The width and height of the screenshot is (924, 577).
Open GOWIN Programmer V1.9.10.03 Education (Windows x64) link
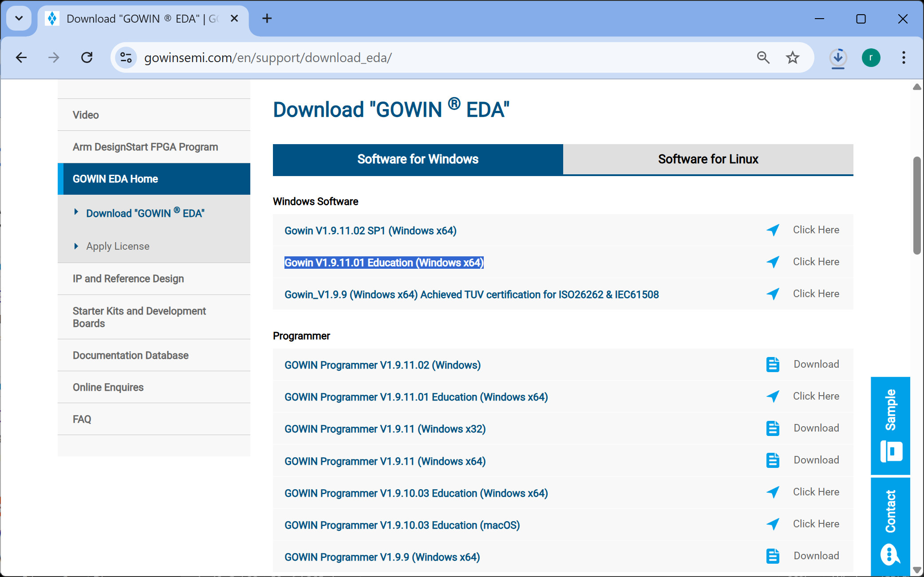[x=416, y=493]
